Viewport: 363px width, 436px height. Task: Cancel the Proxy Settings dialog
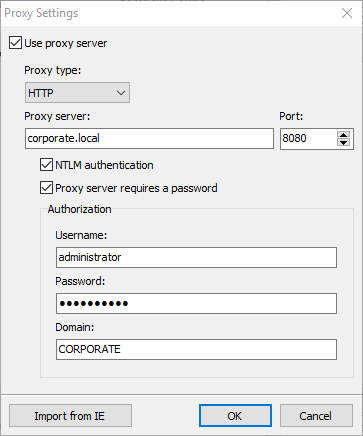coord(316,416)
